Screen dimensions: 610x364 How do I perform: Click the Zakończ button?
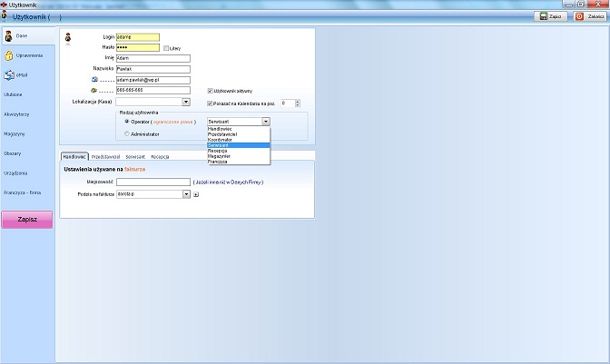590,16
